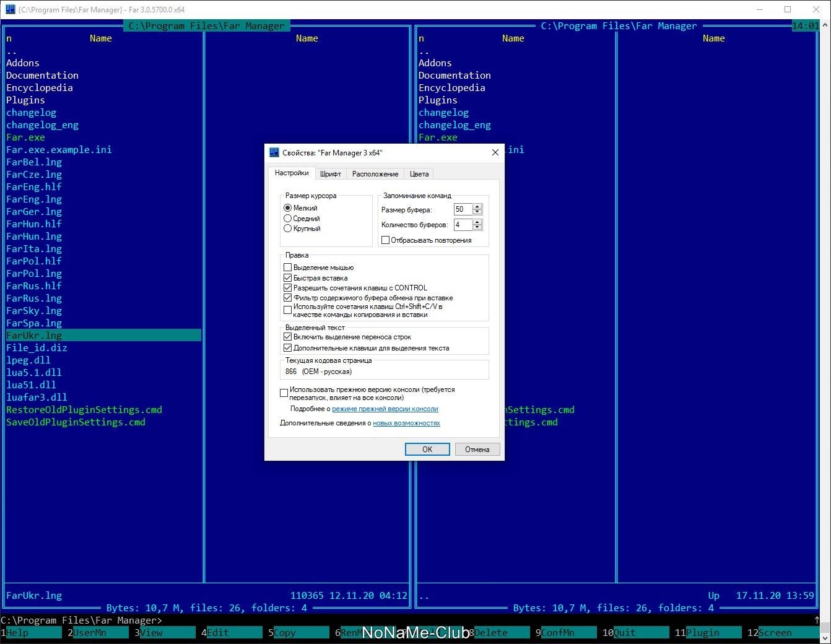Click the Far Manager icon in the properties dialog title
831x644 pixels.
pos(274,152)
